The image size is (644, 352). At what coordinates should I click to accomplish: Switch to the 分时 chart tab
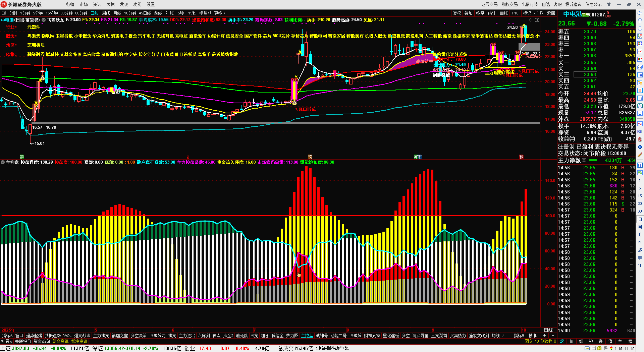[13, 13]
